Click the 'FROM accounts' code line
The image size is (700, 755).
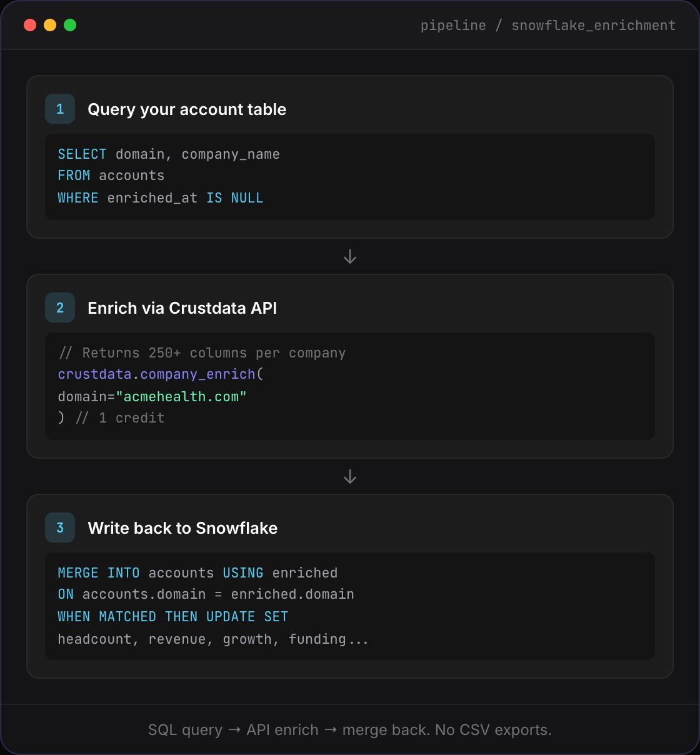point(111,176)
